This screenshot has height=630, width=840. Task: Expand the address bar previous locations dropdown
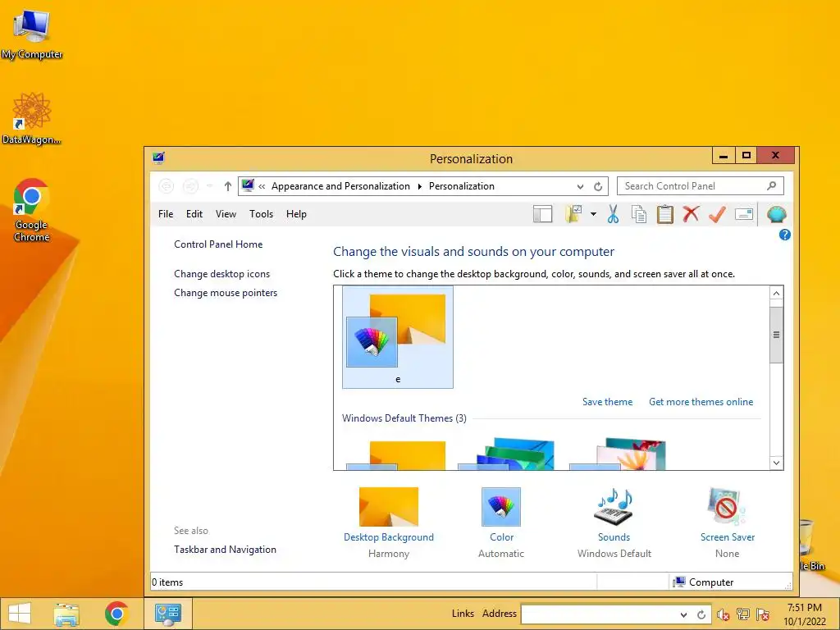[580, 186]
